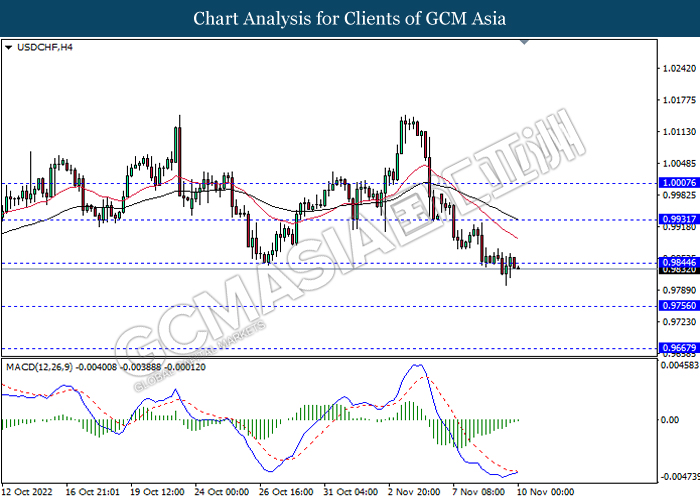Screen dimensions: 700x500
Task: Open the USDCHF,H4 symbol dropdown arrow
Action: click(8, 47)
